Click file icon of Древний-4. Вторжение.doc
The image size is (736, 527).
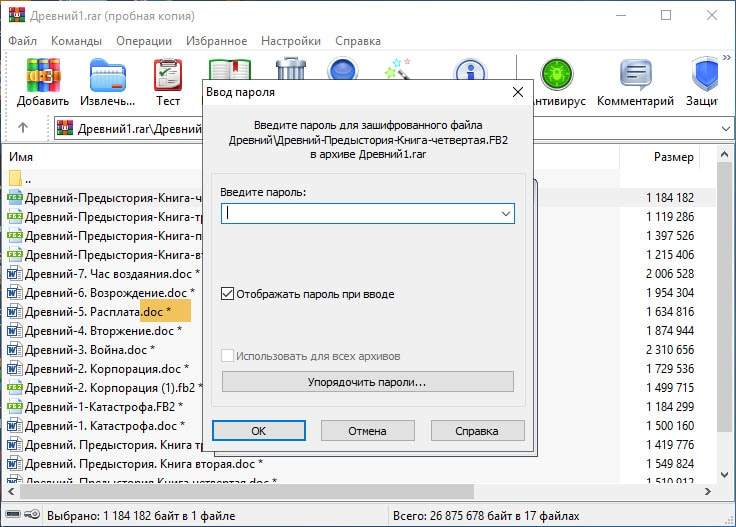click(15, 331)
